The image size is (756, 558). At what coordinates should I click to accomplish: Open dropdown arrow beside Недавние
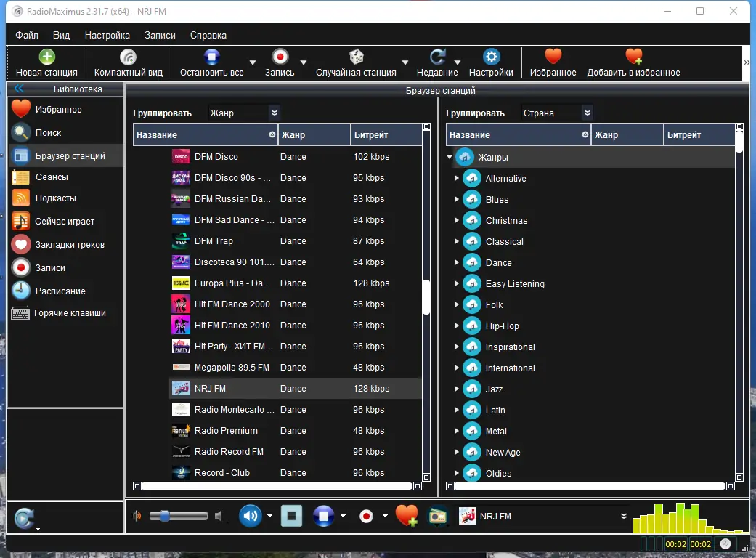(x=458, y=62)
